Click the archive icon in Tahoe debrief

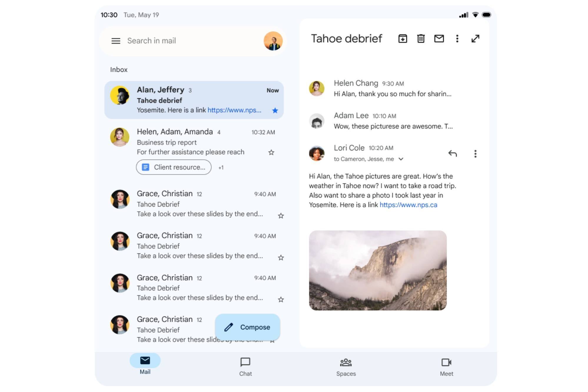click(403, 39)
